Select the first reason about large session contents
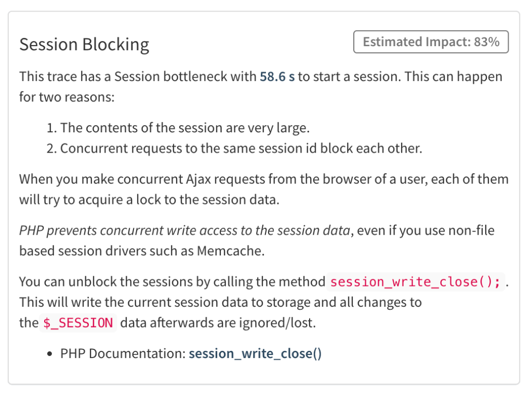This screenshot has width=532, height=396. 178,128
